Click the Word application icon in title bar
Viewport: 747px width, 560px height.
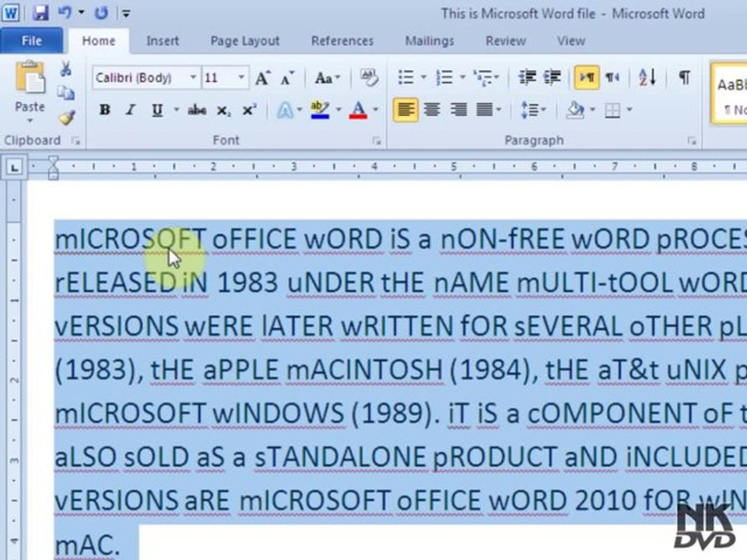tap(10, 13)
